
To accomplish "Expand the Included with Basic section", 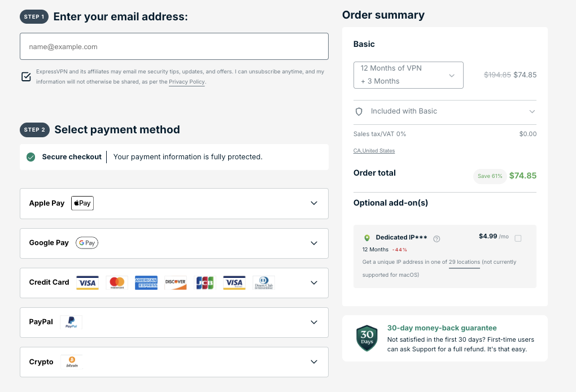I will 445,112.
